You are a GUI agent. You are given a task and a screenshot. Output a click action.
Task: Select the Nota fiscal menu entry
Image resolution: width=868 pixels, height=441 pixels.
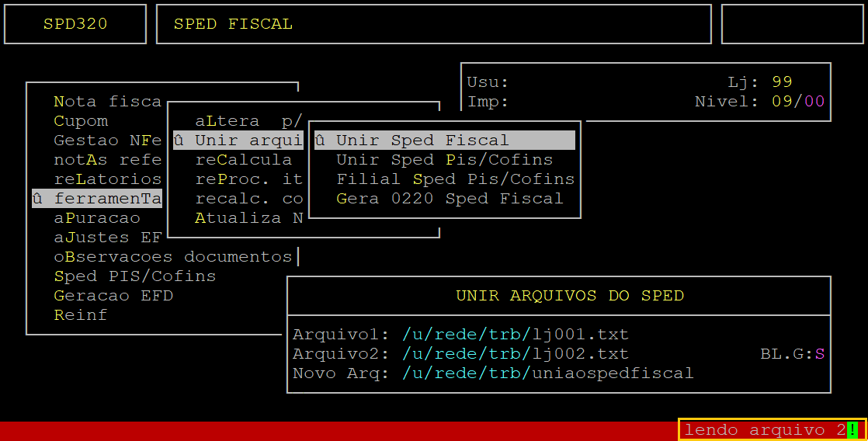(107, 102)
